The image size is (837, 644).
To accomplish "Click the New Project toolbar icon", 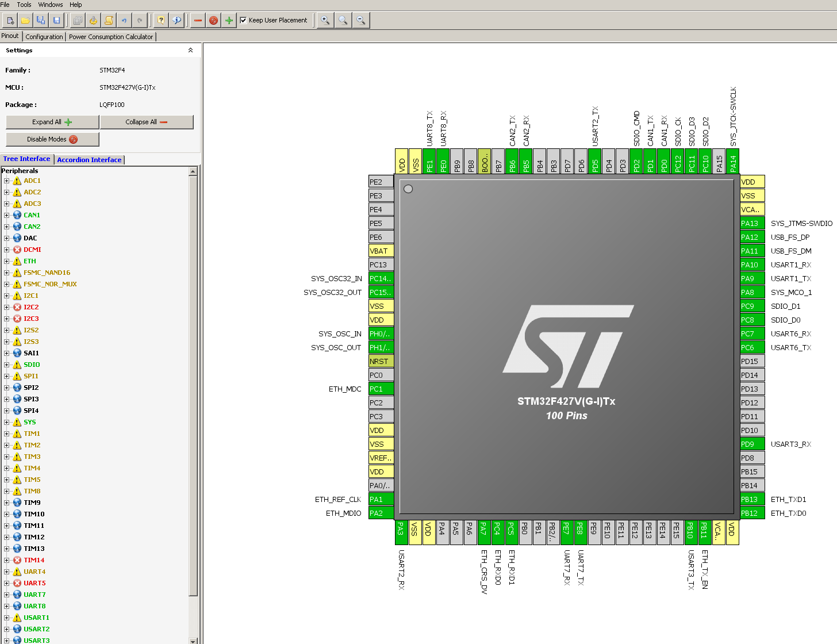I will (10, 20).
